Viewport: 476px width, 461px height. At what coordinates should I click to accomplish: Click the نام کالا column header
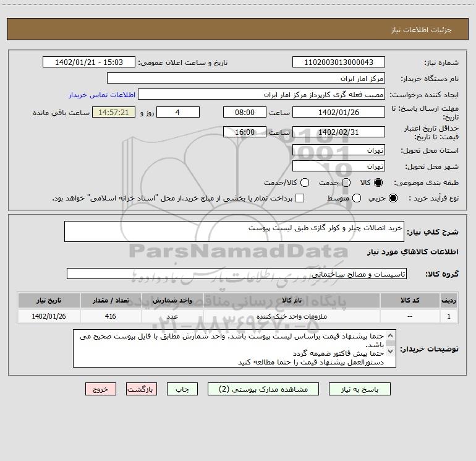pyautogui.click(x=291, y=300)
